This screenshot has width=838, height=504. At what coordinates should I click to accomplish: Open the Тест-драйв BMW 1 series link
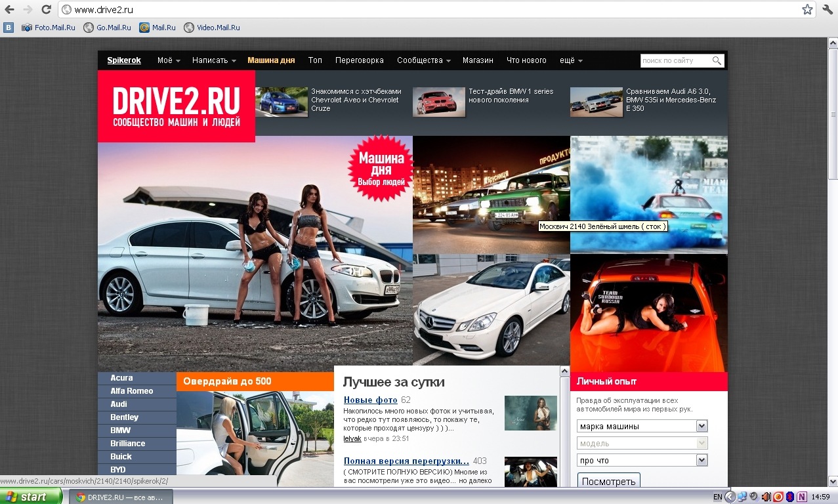tap(511, 96)
